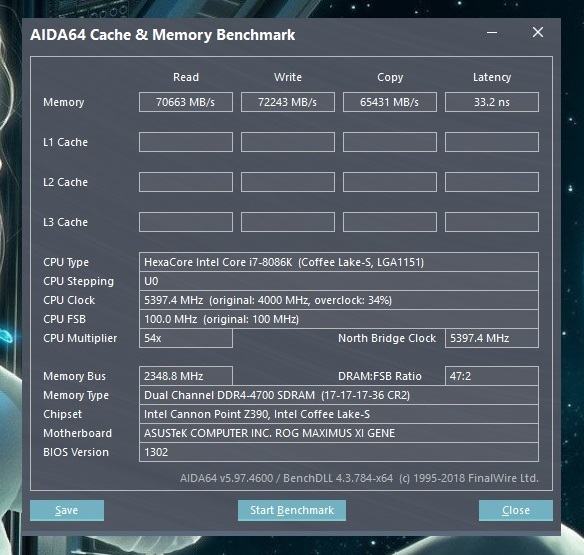Select the Memory Bus value 2348.8 MHz
The width and height of the screenshot is (584, 555).
click(186, 376)
